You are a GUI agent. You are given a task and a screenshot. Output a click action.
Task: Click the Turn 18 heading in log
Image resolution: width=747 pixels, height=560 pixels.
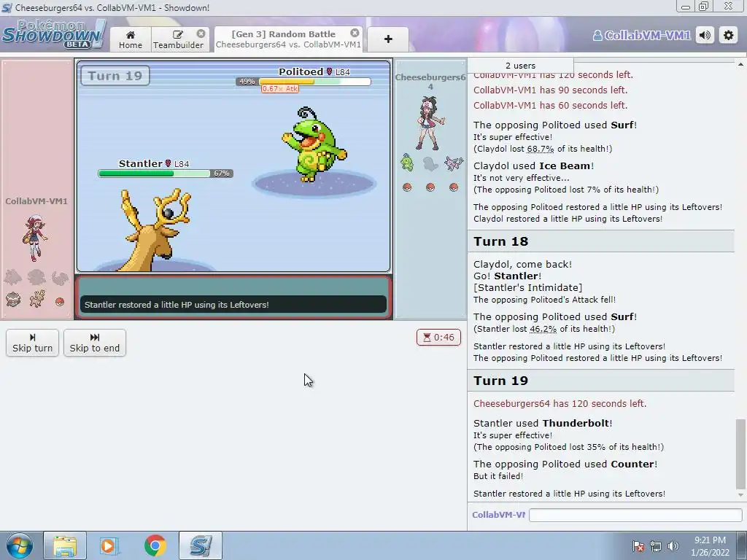pyautogui.click(x=500, y=241)
